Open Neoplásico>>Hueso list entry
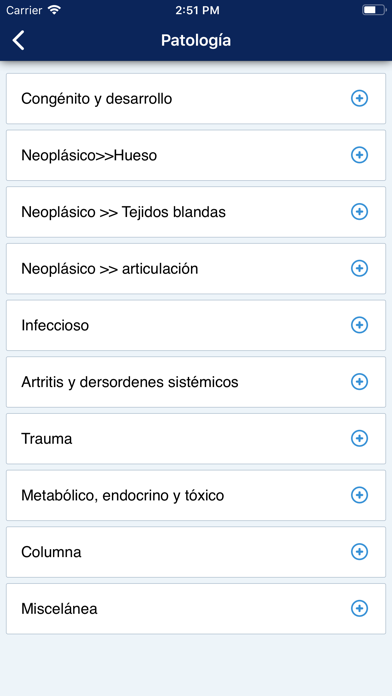The image size is (392, 696). [x=196, y=155]
